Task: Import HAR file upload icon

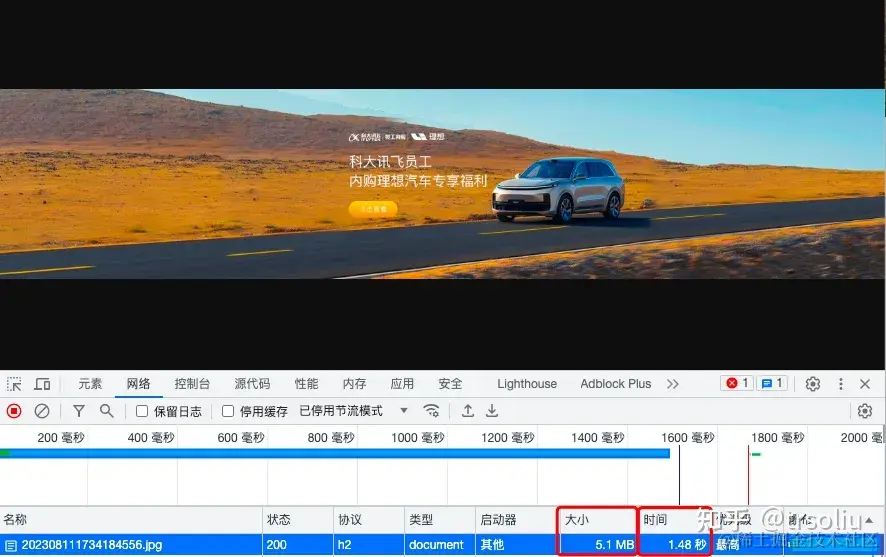Action: pyautogui.click(x=467, y=411)
